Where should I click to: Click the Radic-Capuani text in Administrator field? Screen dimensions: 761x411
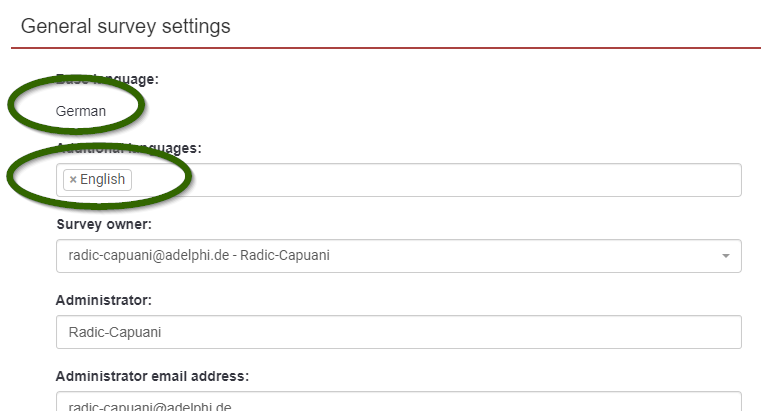click(x=107, y=332)
